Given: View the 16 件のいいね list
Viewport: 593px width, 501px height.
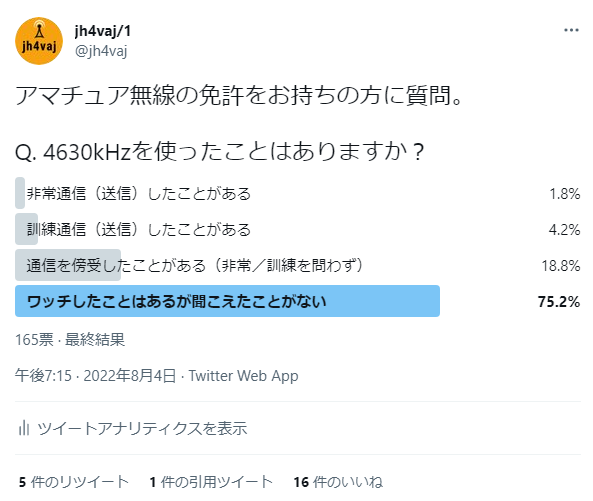Looking at the screenshot, I should (338, 482).
